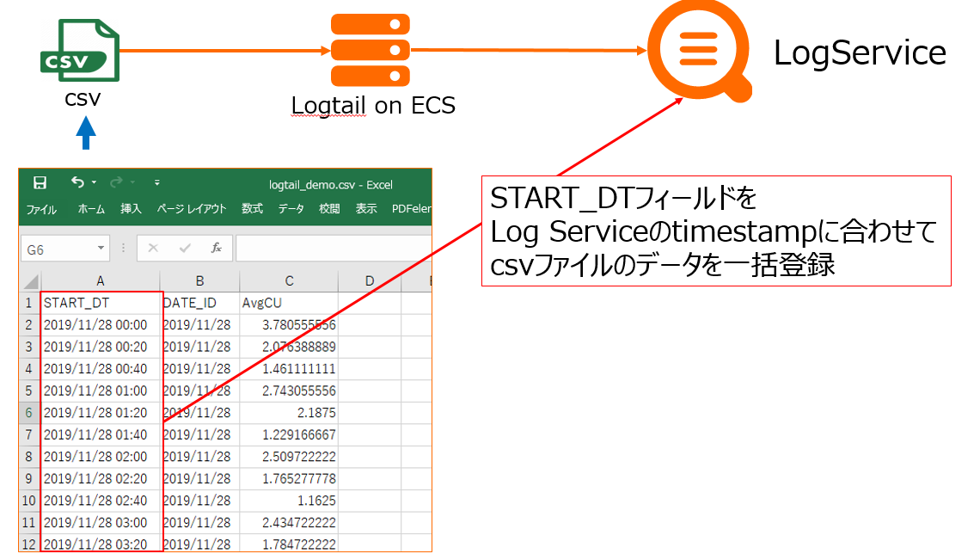Click cell 2019/11/28 00:20

(100, 348)
